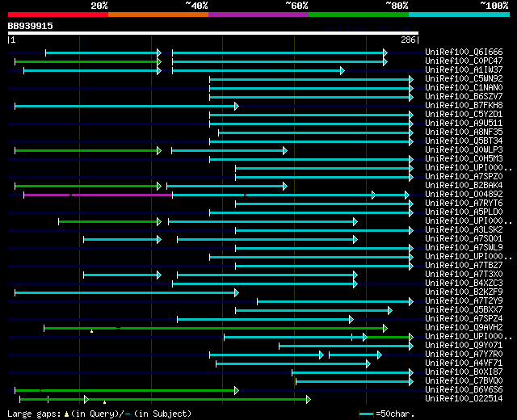Select the UniRef100_Q0WLP3 label
The width and height of the screenshot is (517, 420).
464,149
